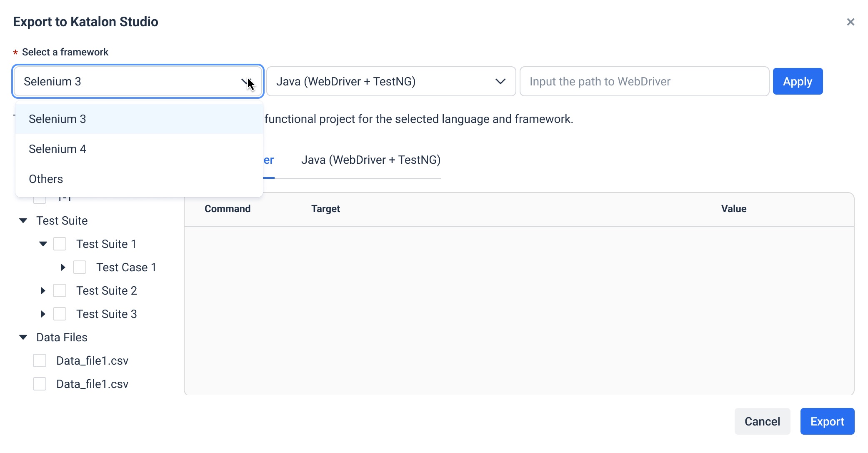Expand Test Suite 2 tree item
This screenshot has height=453, width=868.
click(x=44, y=290)
